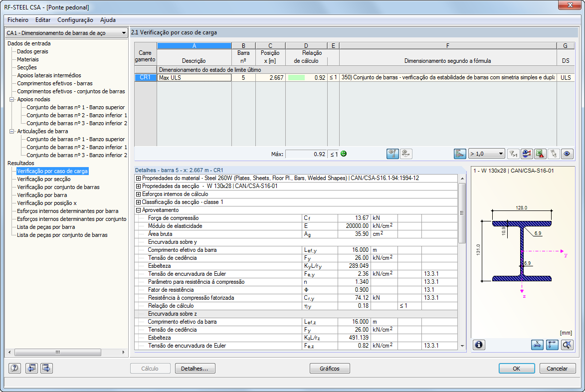Click the reset zoom magnifier icon

click(567, 345)
